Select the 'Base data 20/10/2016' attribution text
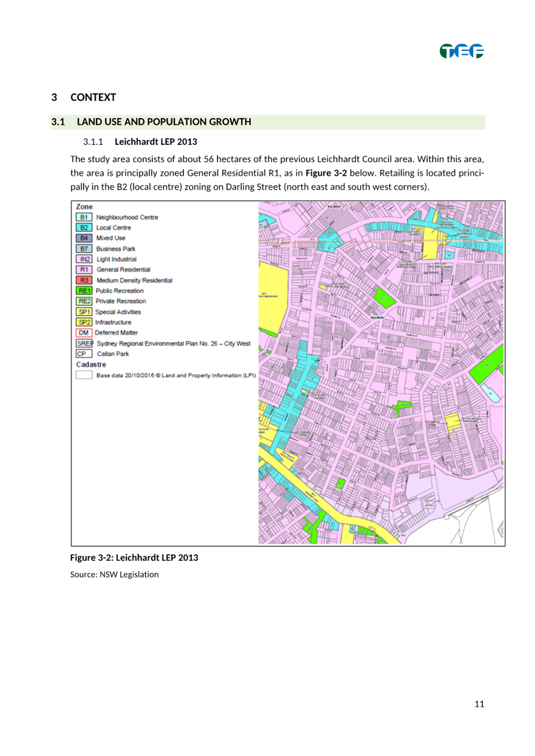The image size is (535, 756). [176, 375]
